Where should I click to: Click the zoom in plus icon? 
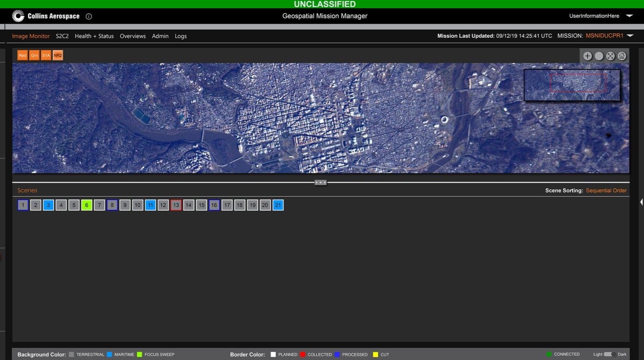pos(588,56)
